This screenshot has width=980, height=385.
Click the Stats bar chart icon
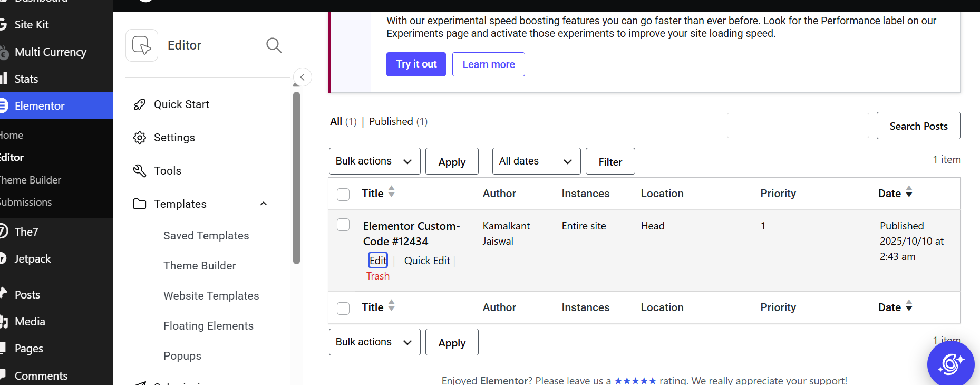pyautogui.click(x=4, y=79)
